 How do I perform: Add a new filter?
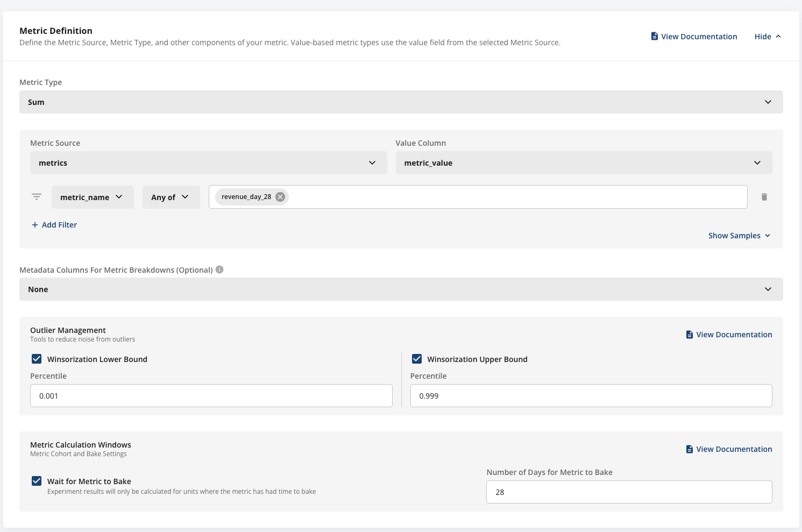click(x=54, y=225)
